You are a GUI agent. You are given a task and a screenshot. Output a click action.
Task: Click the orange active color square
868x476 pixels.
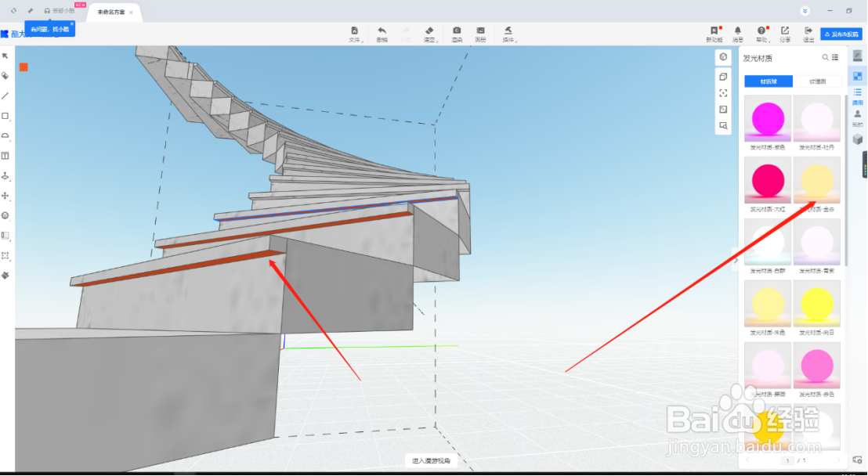pyautogui.click(x=24, y=67)
